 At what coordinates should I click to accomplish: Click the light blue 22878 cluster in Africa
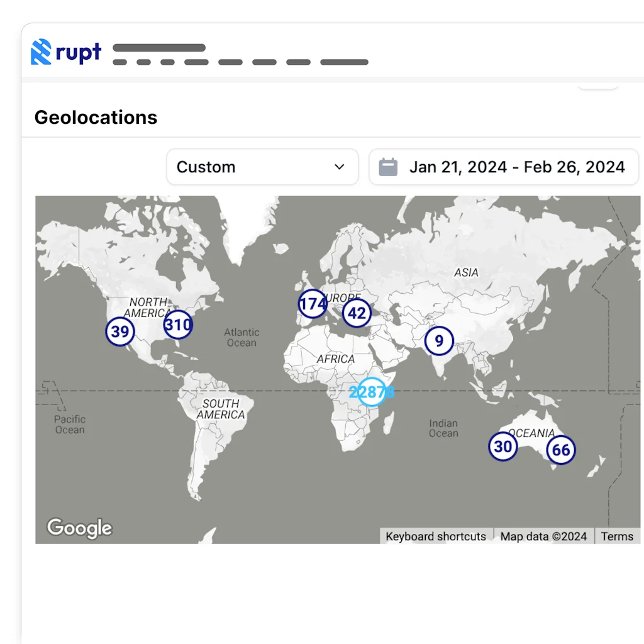(372, 392)
